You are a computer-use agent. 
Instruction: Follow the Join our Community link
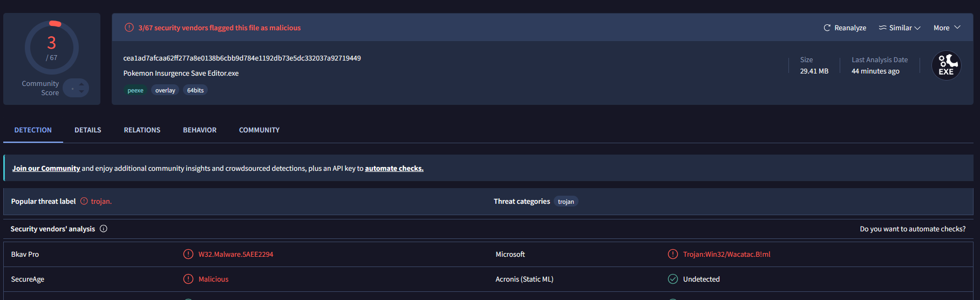(x=46, y=168)
